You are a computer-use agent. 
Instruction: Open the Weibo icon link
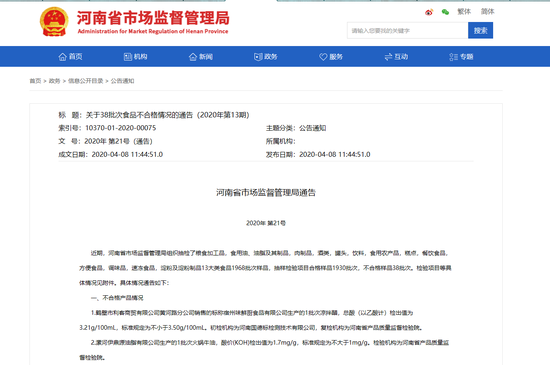coord(429,12)
